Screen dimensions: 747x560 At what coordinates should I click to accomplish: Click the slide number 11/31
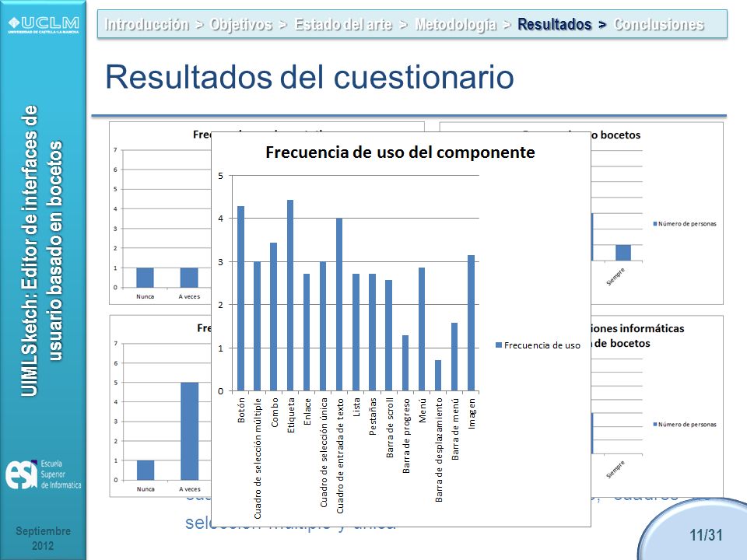click(706, 535)
